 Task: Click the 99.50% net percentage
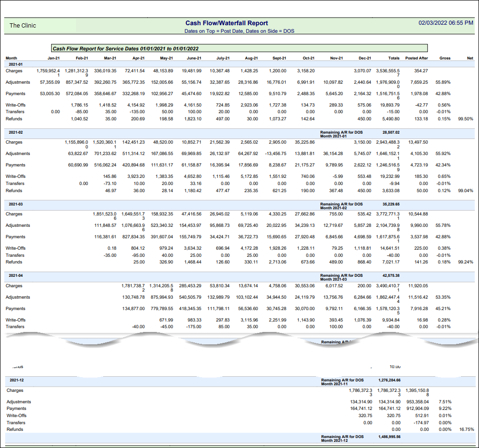click(x=466, y=118)
